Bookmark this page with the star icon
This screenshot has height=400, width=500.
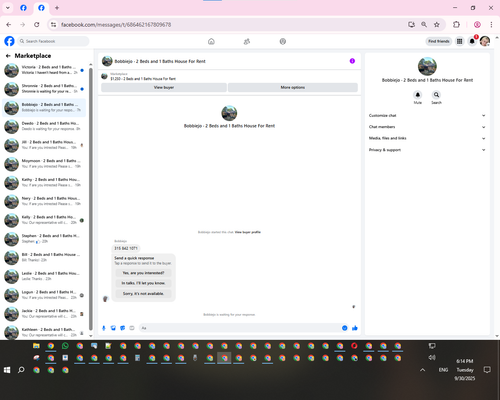click(x=437, y=24)
